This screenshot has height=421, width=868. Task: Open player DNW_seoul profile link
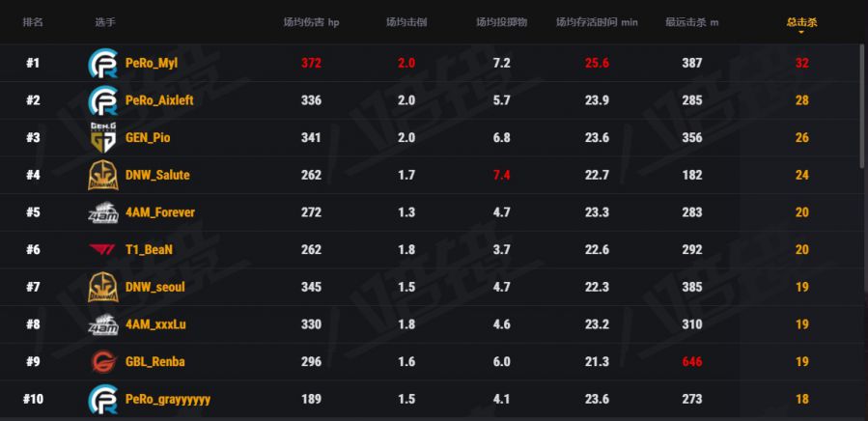coord(155,287)
